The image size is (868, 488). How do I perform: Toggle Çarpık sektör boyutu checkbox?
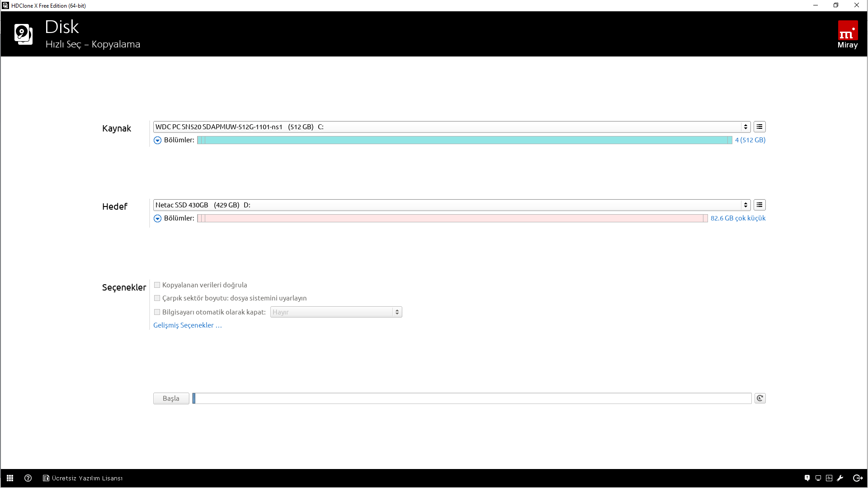click(x=157, y=298)
